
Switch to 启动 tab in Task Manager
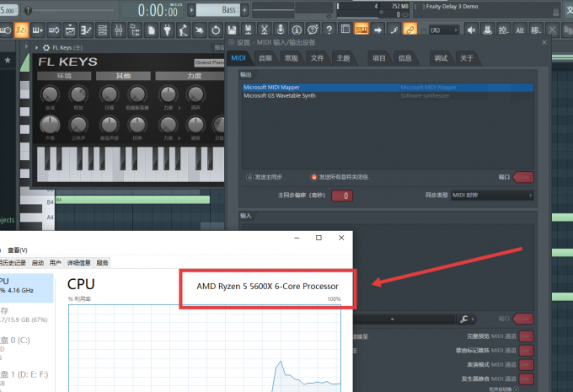[38, 262]
